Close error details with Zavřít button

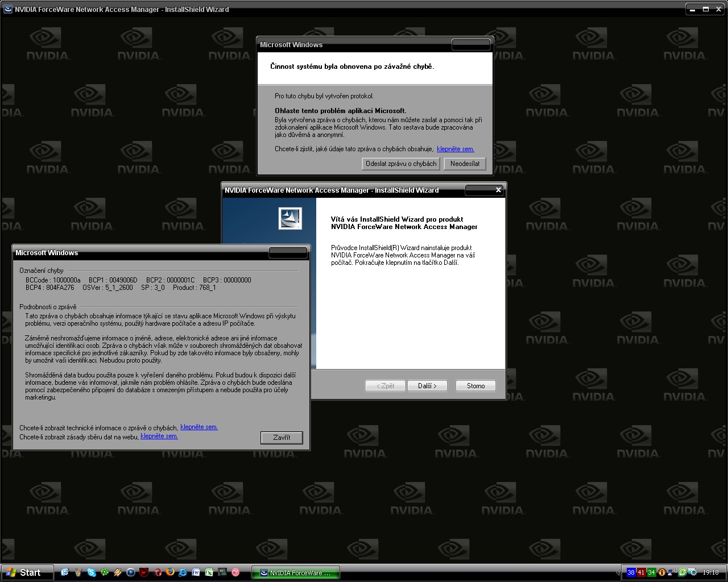282,438
